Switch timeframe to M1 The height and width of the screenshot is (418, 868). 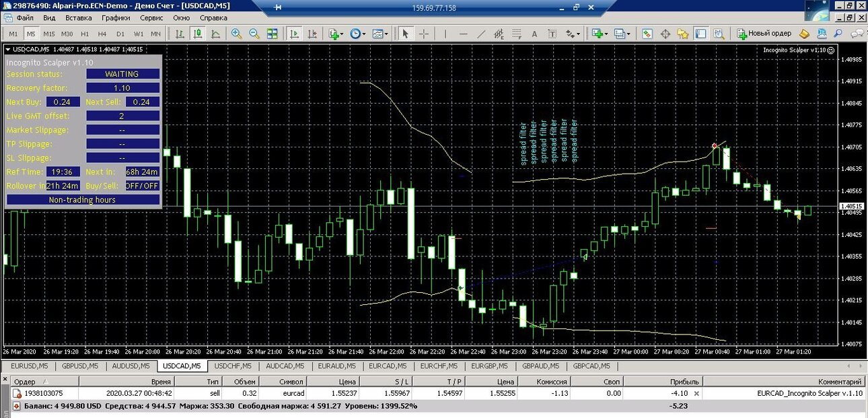coord(13,34)
